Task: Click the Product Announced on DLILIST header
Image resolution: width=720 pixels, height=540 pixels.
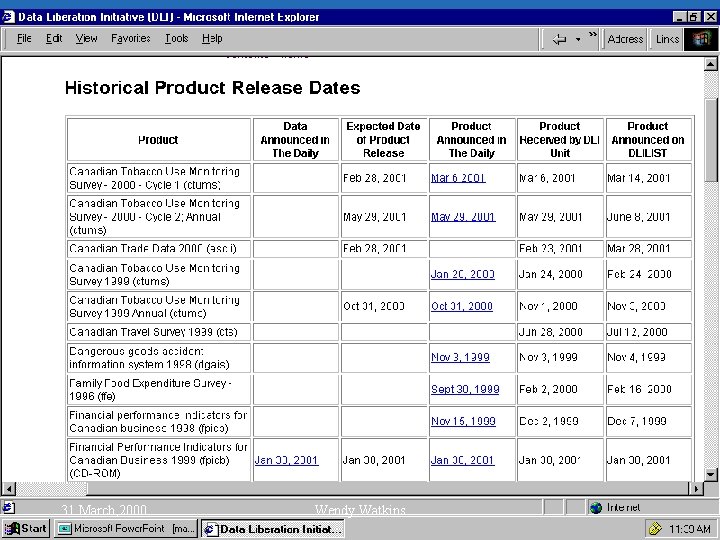Action: [x=648, y=140]
